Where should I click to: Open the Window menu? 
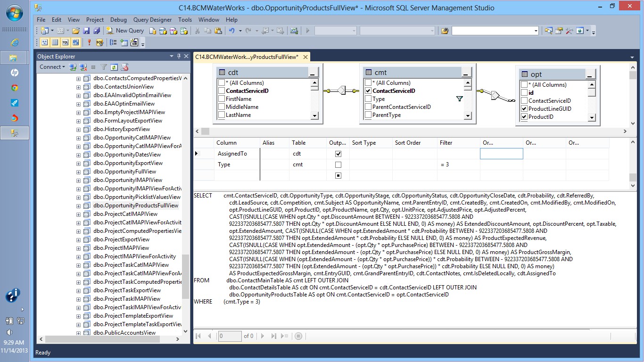[x=209, y=20]
